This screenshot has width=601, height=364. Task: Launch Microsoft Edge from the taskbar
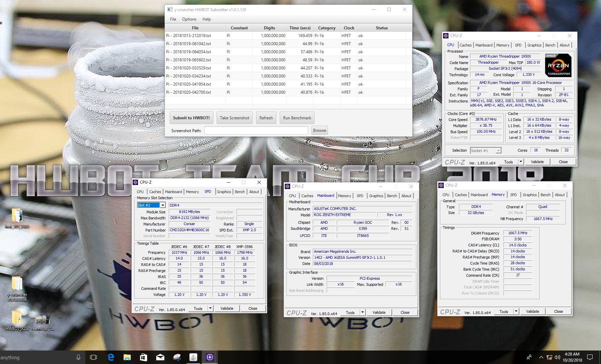(x=110, y=357)
